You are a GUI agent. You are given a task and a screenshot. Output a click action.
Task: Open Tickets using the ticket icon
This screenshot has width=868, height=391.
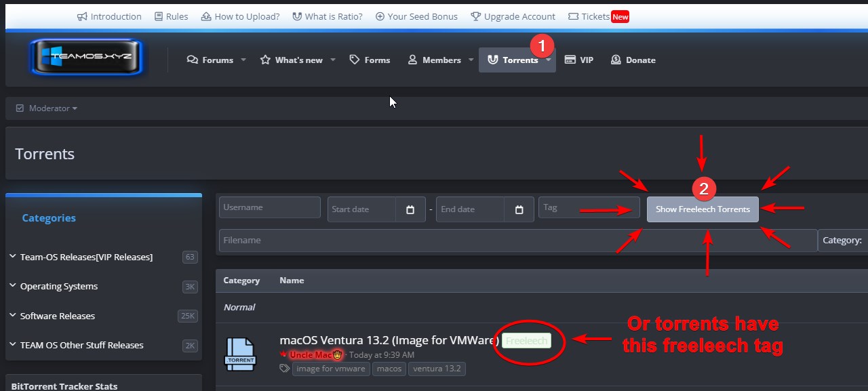click(573, 16)
